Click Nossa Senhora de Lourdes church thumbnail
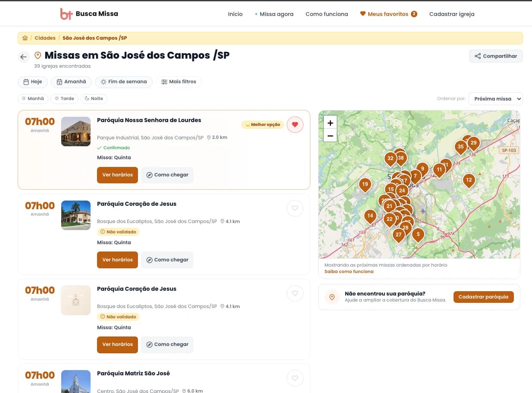 tap(76, 132)
